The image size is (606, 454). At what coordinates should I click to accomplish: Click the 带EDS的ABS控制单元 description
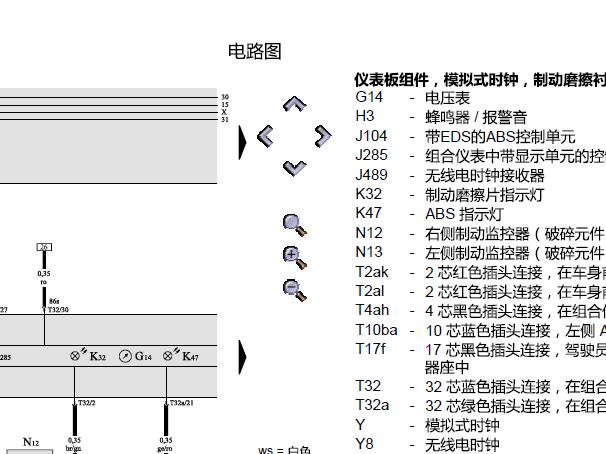[500, 137]
